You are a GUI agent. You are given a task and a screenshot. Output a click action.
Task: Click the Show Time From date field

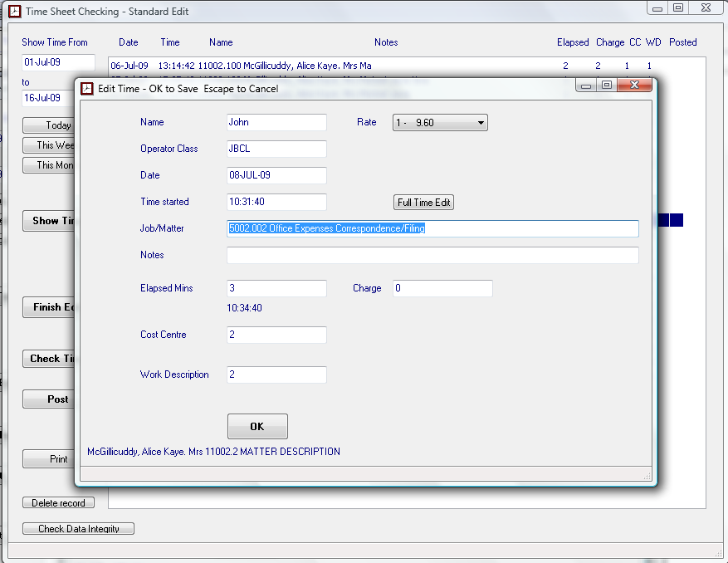58,62
